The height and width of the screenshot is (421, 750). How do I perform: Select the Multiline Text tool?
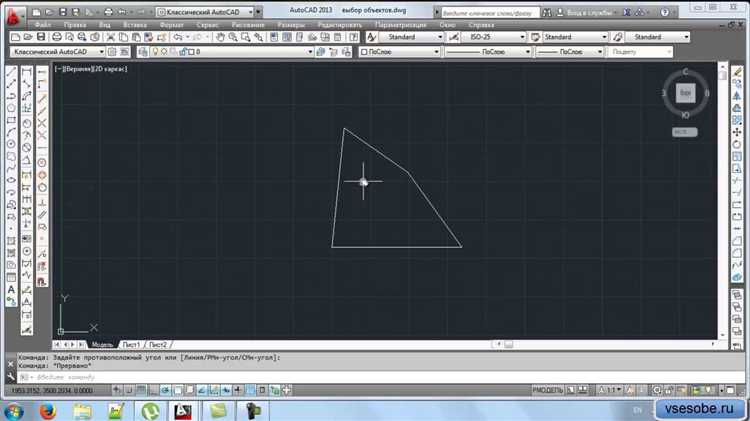[x=11, y=290]
